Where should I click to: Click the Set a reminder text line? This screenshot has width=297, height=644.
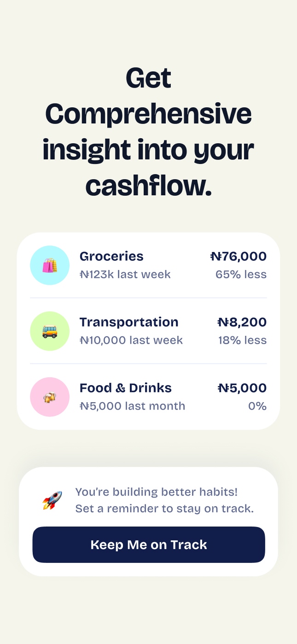[164, 509]
